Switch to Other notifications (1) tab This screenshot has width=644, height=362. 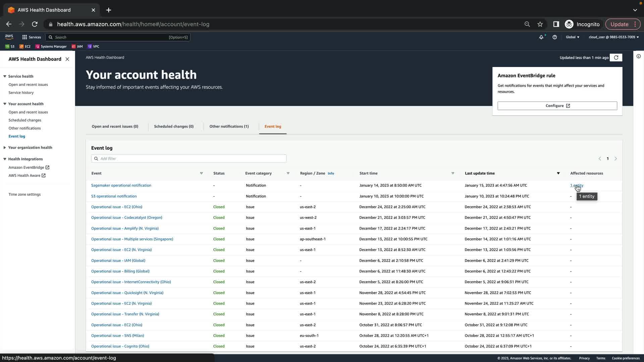coord(229,126)
